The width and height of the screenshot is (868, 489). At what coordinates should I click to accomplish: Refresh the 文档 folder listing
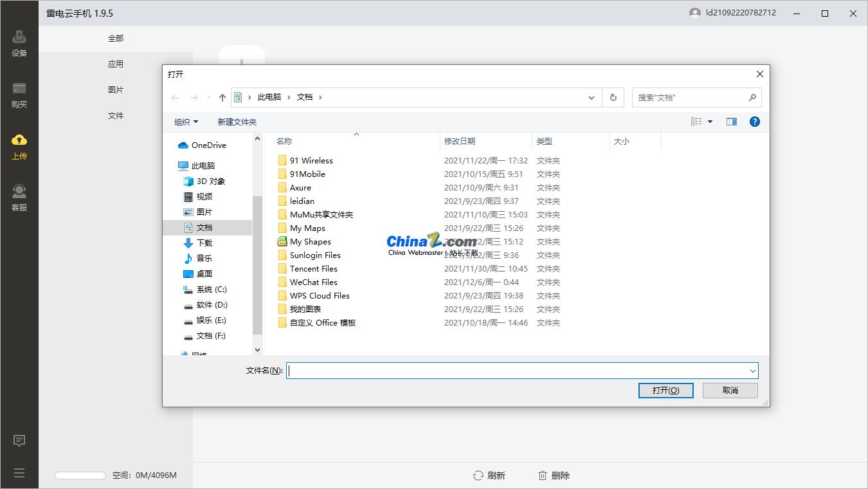pos(613,98)
